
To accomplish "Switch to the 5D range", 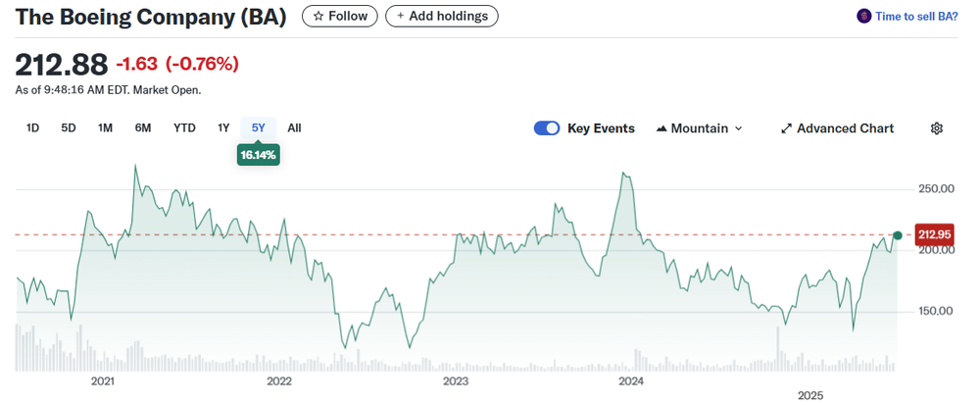I will click(68, 127).
